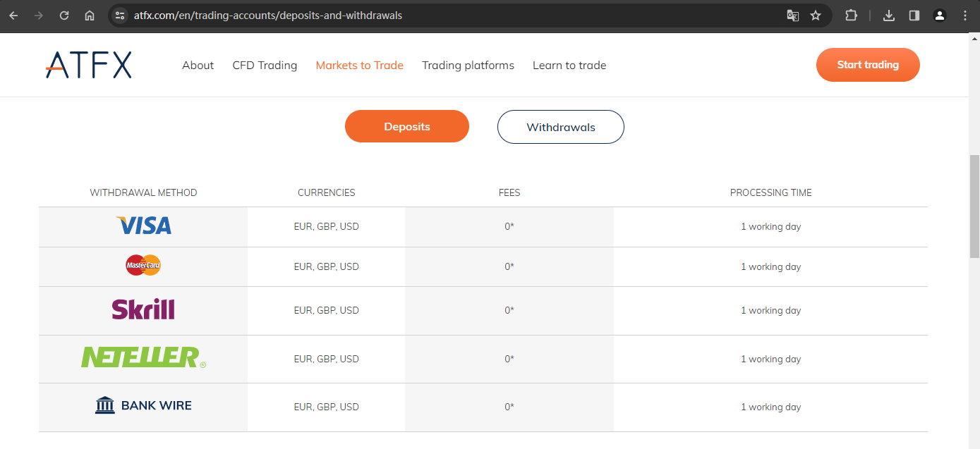Click the WITHDRAWAL METHOD column header
The height and width of the screenshot is (449, 980).
143,192
